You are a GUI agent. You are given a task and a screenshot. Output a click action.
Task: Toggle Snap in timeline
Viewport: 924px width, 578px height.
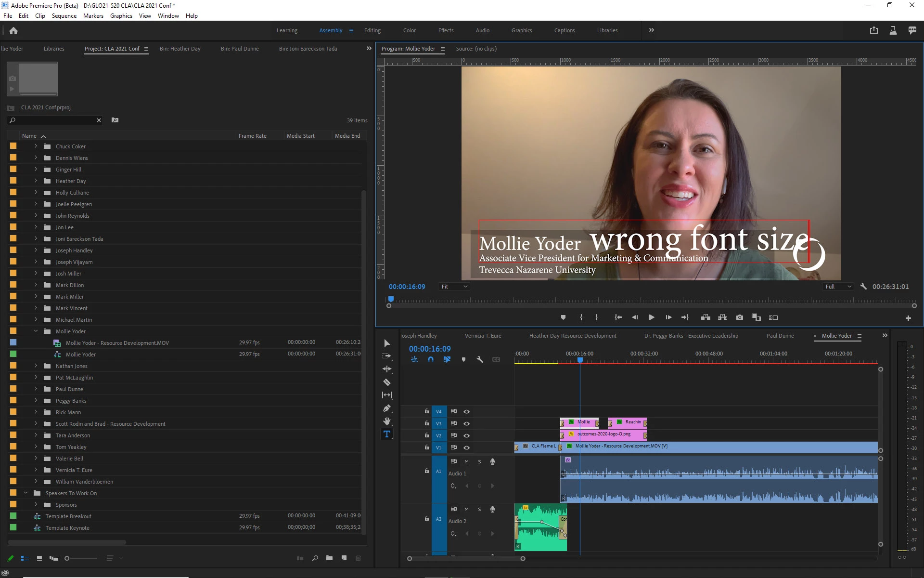coord(431,359)
